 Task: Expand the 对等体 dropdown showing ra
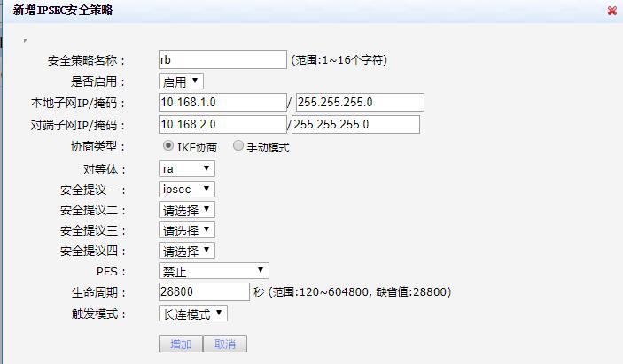tap(186, 168)
